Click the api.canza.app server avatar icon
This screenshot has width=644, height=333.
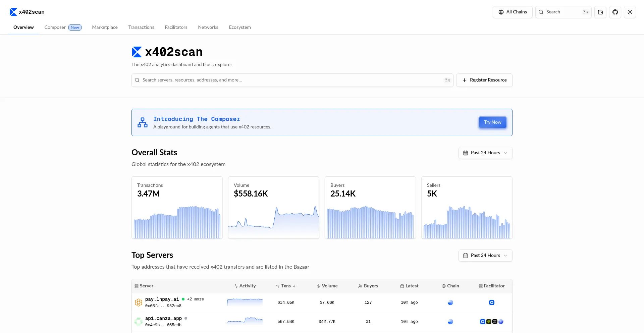coord(139,322)
